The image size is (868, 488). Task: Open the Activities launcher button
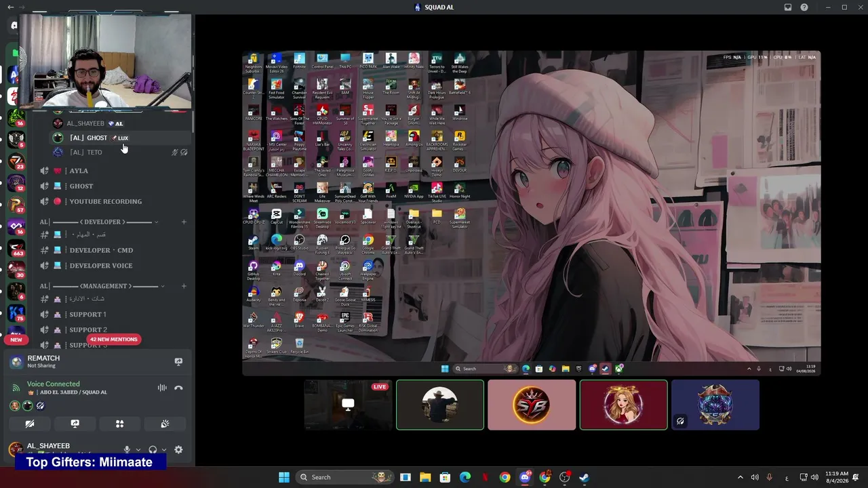119,424
